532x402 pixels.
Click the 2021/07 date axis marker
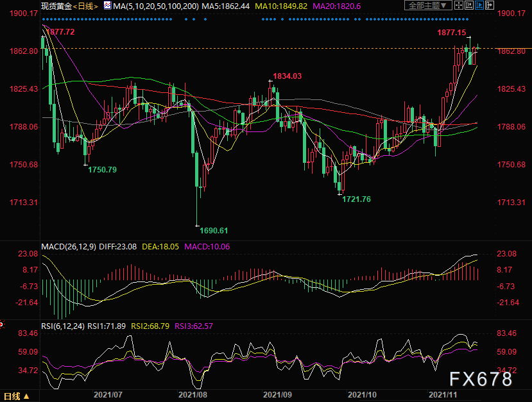pyautogui.click(x=108, y=394)
